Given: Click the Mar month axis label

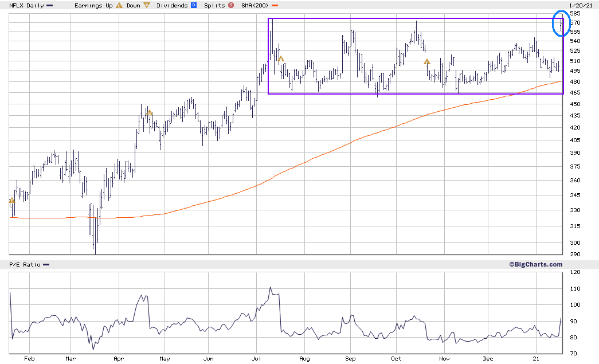Looking at the screenshot, I should pos(71,359).
